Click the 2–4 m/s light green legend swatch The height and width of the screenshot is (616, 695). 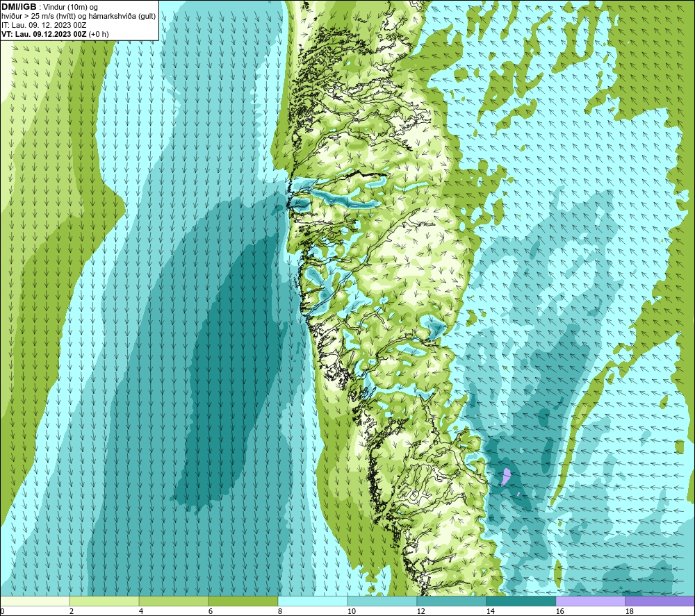click(x=104, y=601)
